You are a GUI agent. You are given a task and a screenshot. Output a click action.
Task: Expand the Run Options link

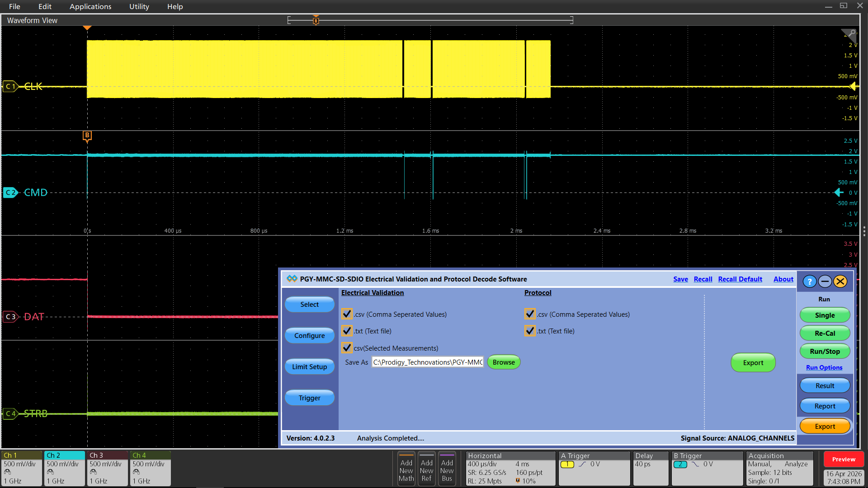coord(824,367)
